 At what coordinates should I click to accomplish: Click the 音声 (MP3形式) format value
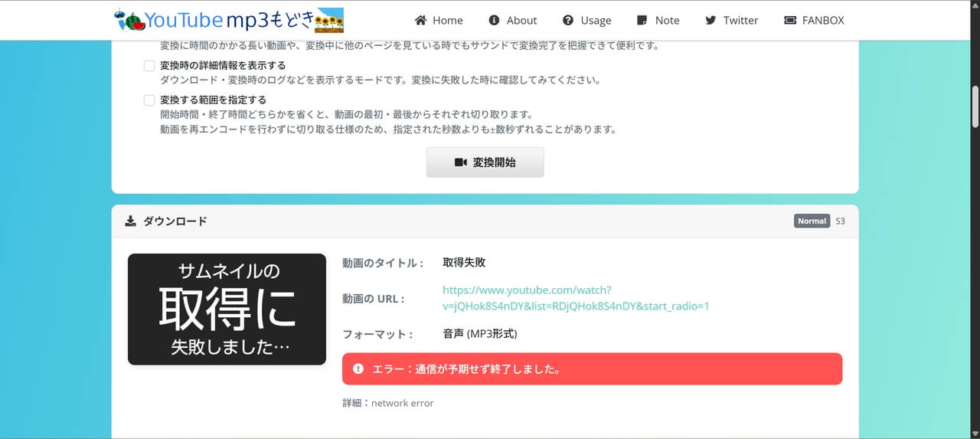(x=480, y=334)
